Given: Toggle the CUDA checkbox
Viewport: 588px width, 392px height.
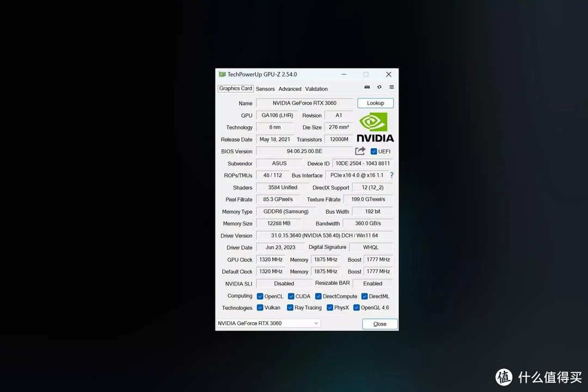Looking at the screenshot, I should coord(291,296).
